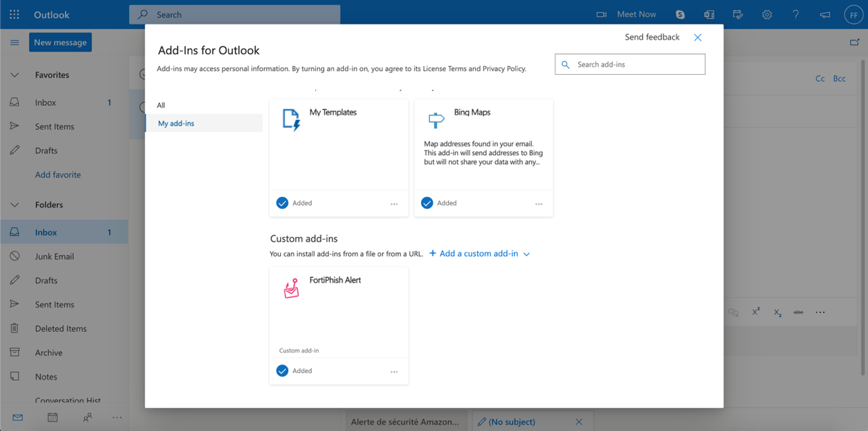Close the Add-Ins for Outlook dialog
868x431 pixels.
coord(698,38)
